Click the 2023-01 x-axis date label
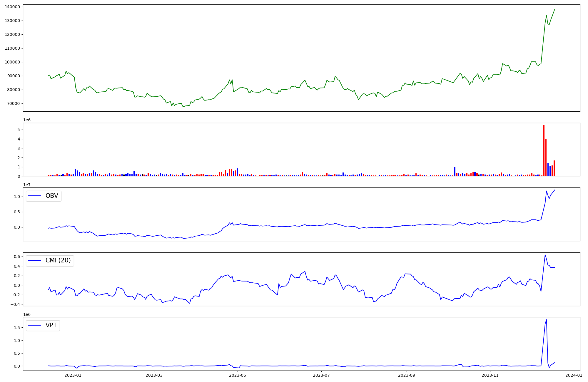Image resolution: width=588 pixels, height=382 pixels. click(73, 375)
